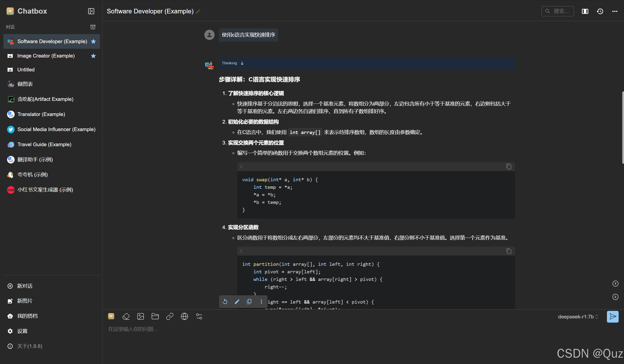Unstar the Software Developer (Example) conversation
The width and height of the screenshot is (624, 364).
tap(93, 41)
